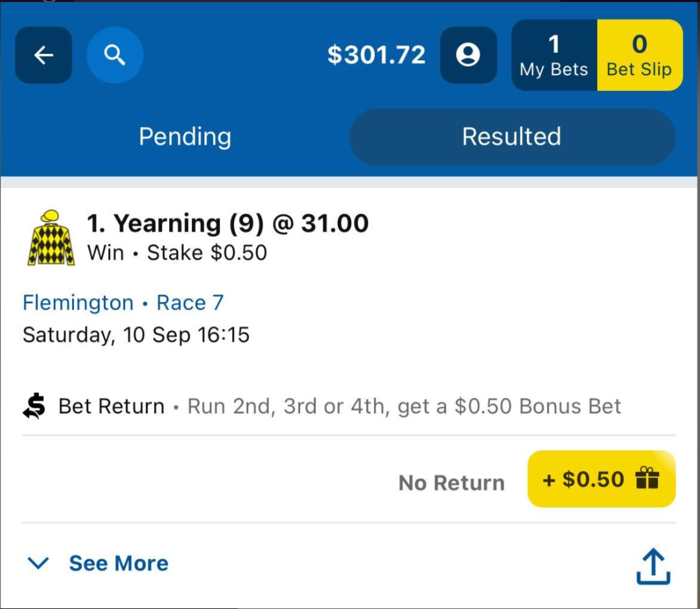Tap the back arrow button
700x609 pixels.
pos(43,56)
